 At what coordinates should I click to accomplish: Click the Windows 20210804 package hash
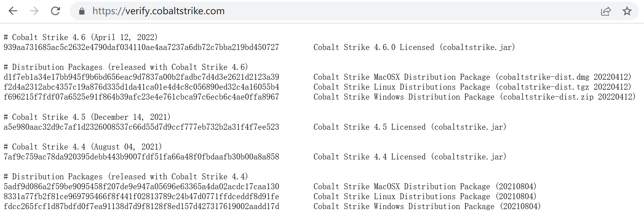coord(141,206)
